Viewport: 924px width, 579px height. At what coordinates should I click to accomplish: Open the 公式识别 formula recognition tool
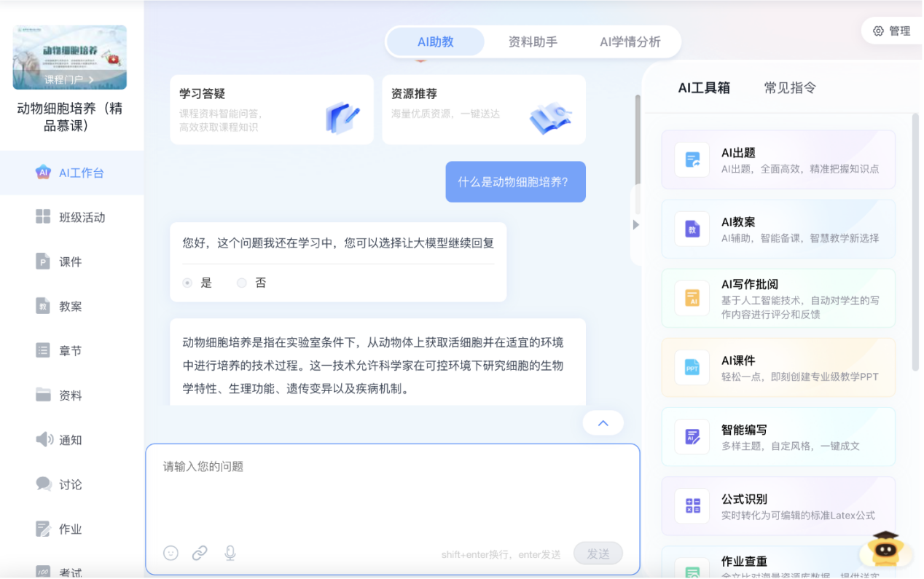click(778, 506)
